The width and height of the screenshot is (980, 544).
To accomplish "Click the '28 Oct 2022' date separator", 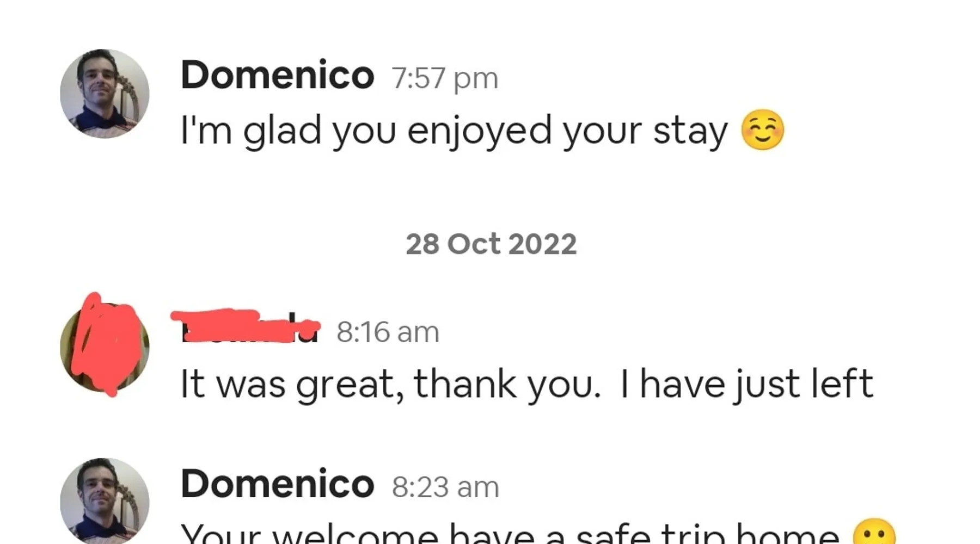I will coord(491,244).
